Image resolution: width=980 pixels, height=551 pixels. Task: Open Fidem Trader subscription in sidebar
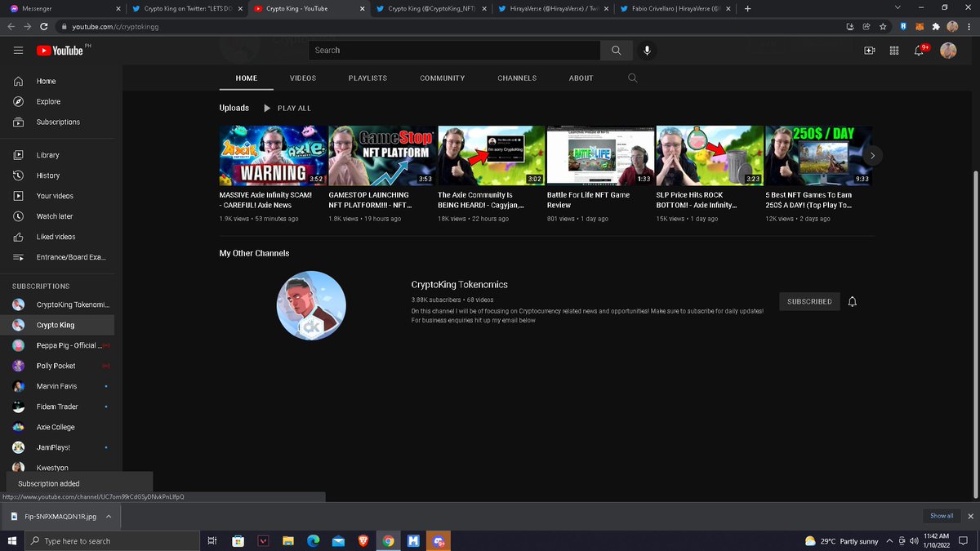[x=57, y=407]
